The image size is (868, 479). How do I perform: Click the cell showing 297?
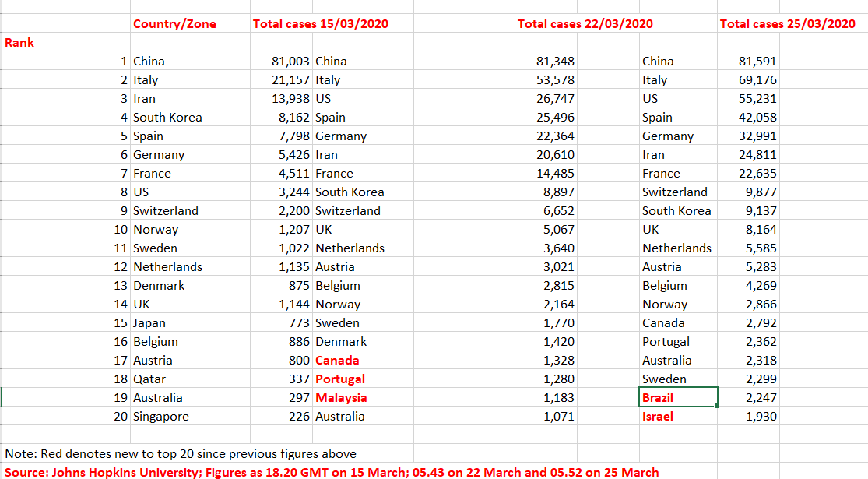(x=281, y=397)
